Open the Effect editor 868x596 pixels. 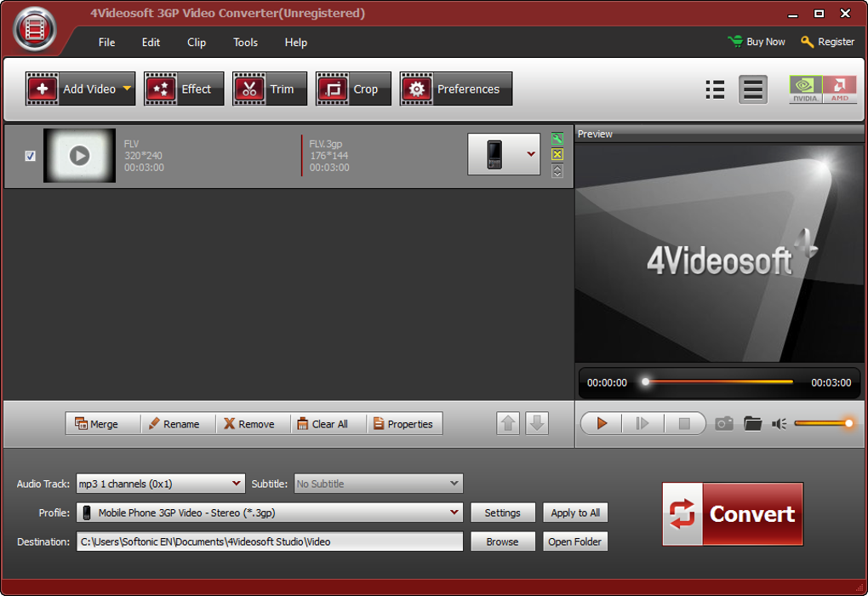click(184, 89)
